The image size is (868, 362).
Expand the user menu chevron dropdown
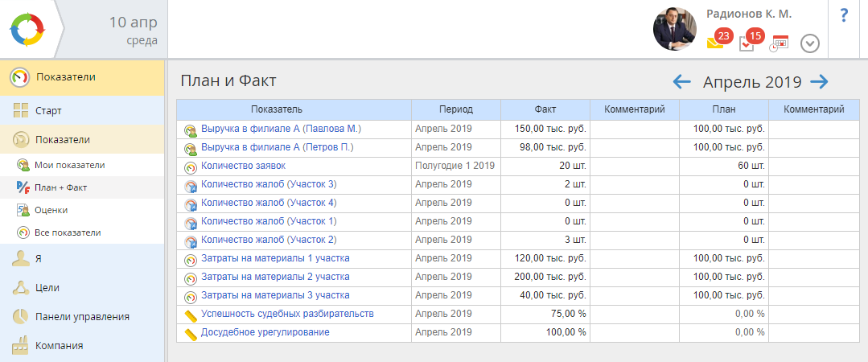tap(810, 43)
